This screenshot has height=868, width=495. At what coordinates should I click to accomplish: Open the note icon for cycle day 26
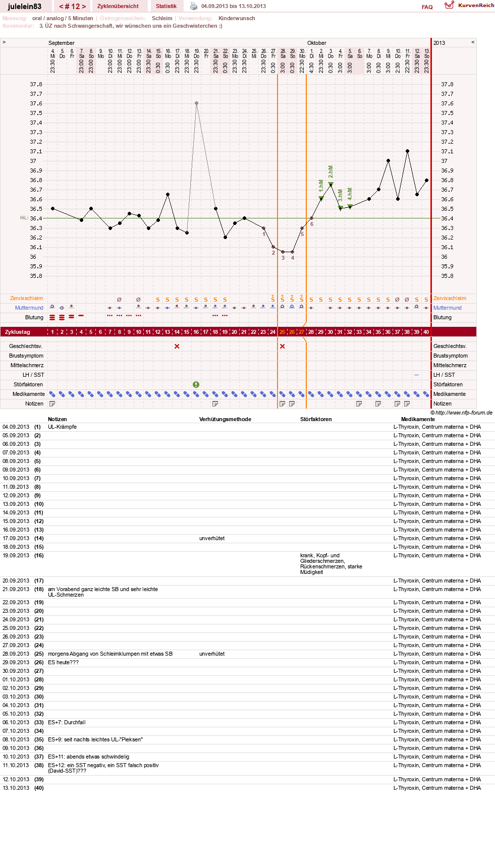click(x=292, y=403)
